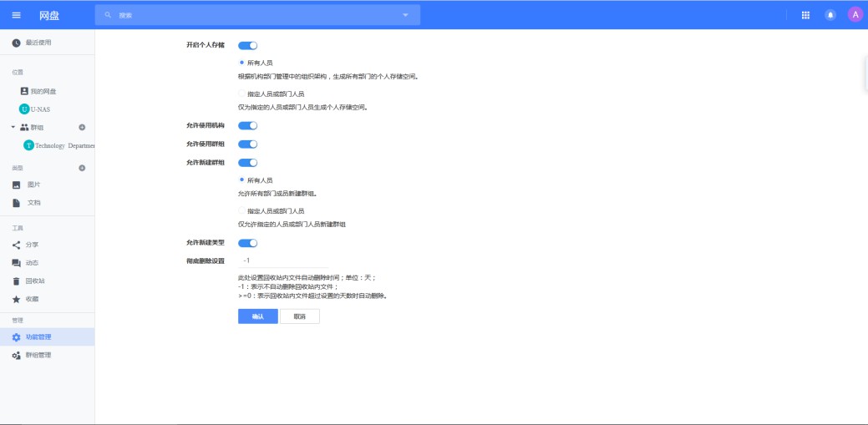Viewport: 868px width, 425px height.
Task: Add a new 类型 with plus icon
Action: click(x=82, y=168)
